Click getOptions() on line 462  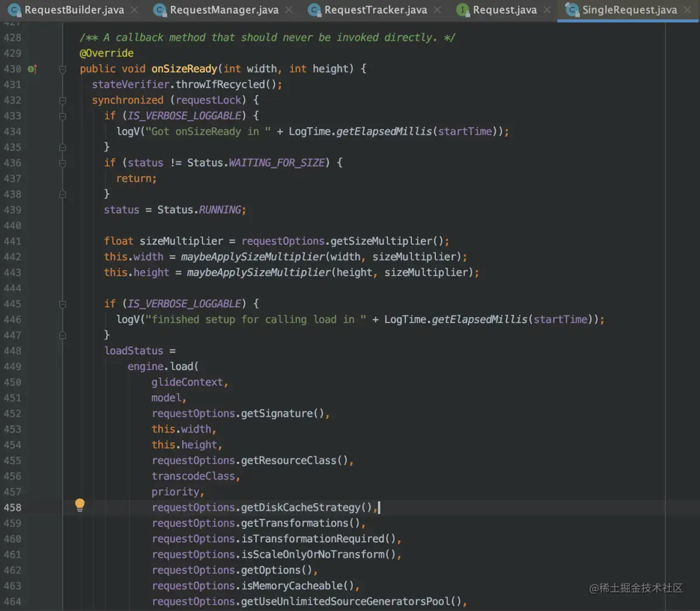point(276,570)
